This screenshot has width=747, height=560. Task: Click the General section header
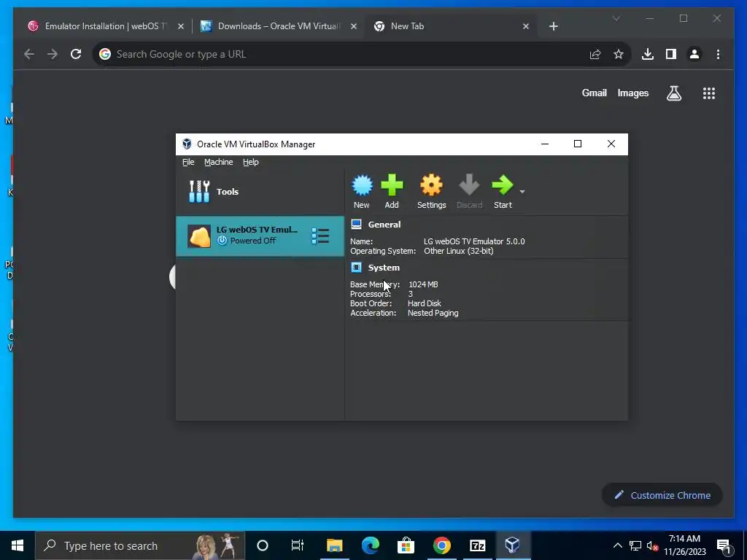[384, 225]
